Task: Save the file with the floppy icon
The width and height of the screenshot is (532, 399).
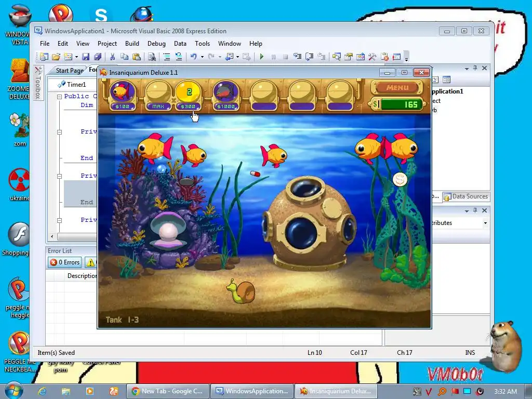Action: pyautogui.click(x=86, y=57)
